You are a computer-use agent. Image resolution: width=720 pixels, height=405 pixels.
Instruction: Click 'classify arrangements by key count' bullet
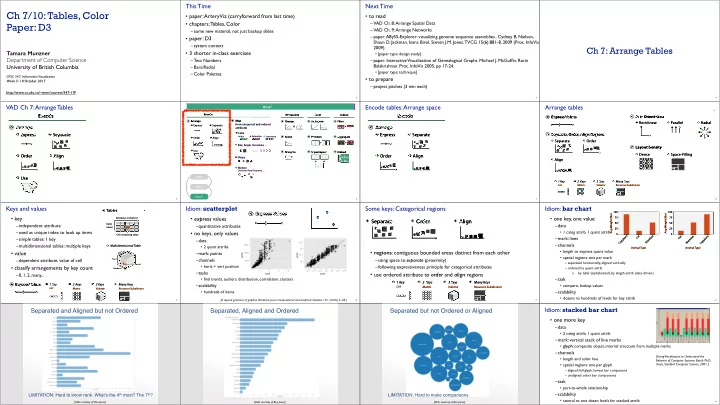click(52, 268)
